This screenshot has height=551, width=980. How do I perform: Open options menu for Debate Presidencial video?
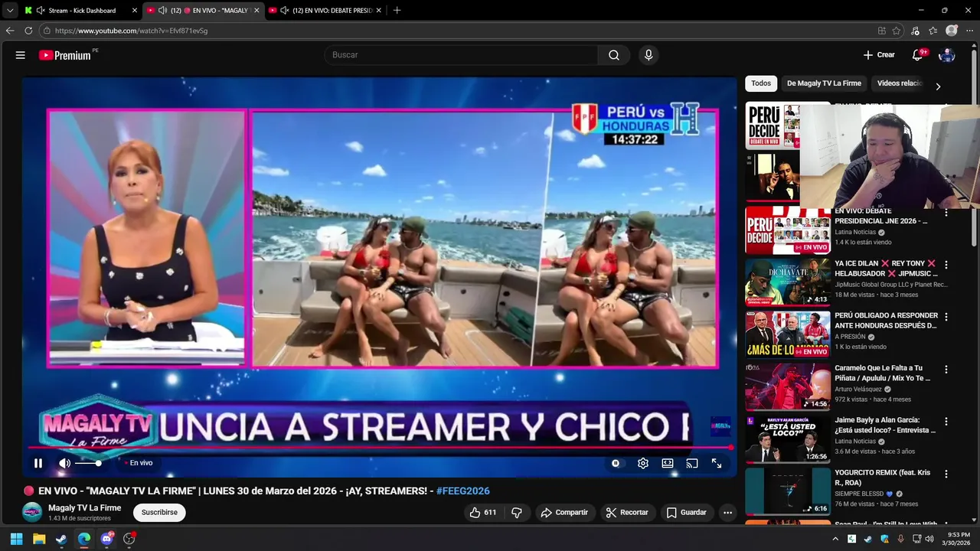(x=946, y=213)
